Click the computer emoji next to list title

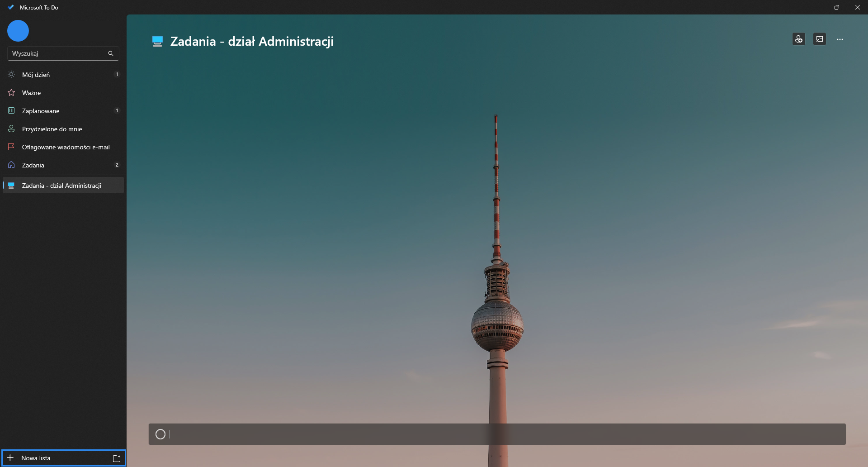(x=157, y=42)
